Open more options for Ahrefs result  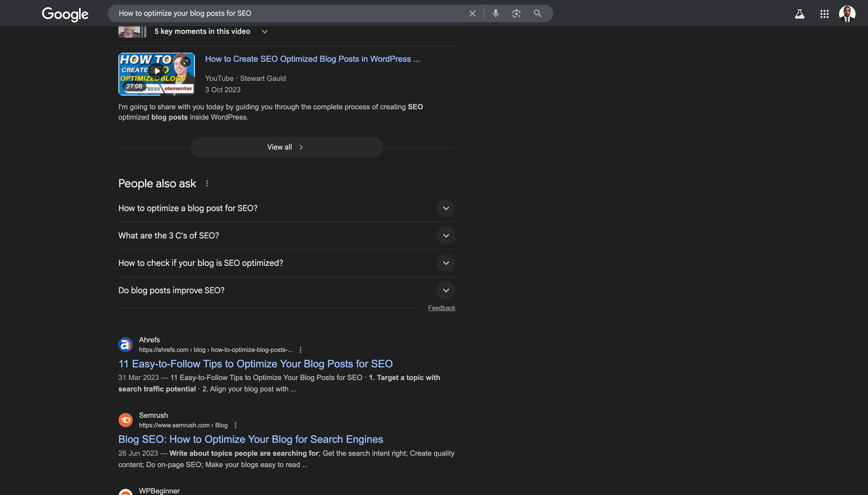(300, 350)
